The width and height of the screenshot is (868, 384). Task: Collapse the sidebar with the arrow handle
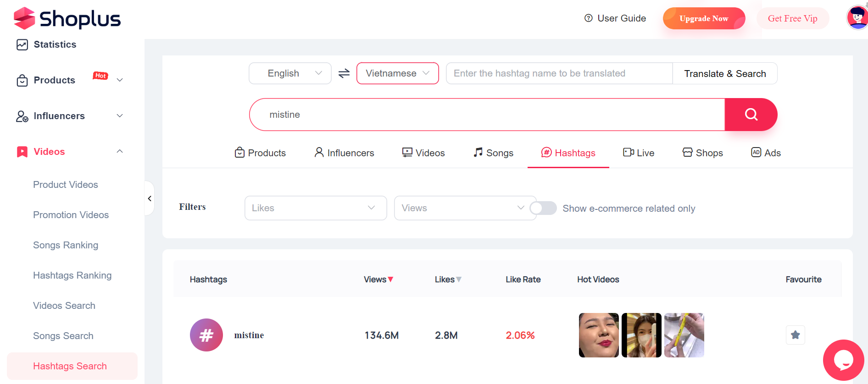[x=150, y=198]
